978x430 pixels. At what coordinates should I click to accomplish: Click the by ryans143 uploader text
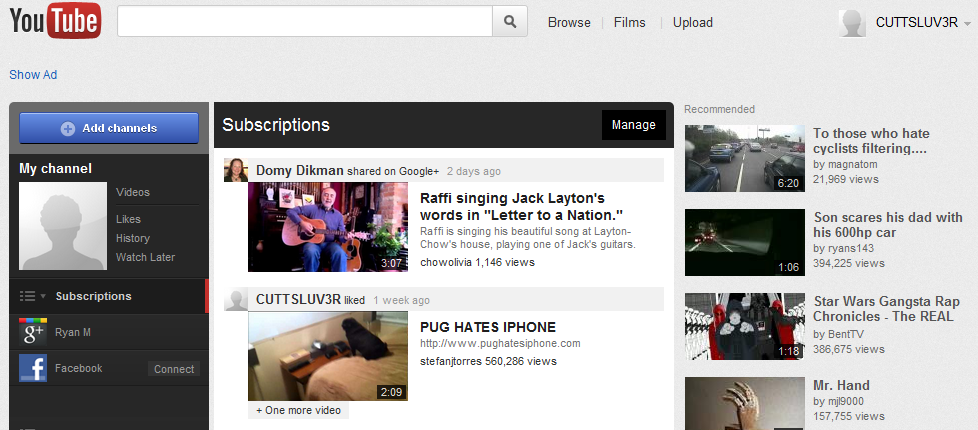coord(843,248)
